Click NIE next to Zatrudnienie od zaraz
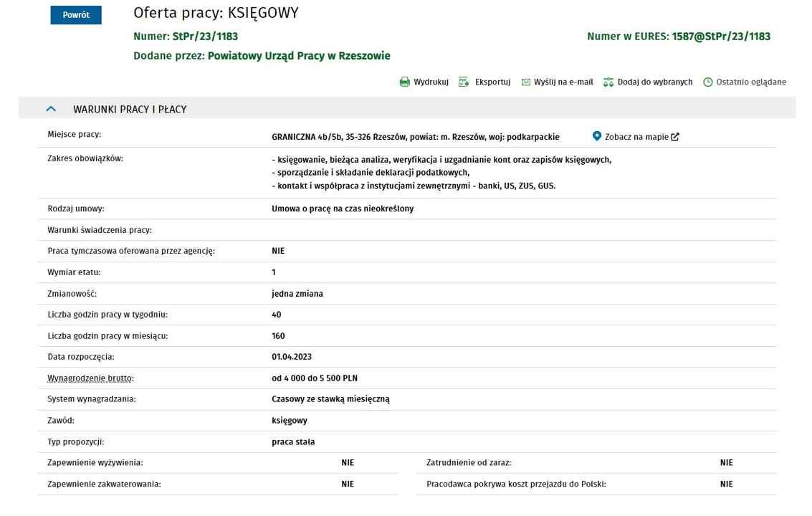Image resolution: width=812 pixels, height=516 pixels. [x=726, y=463]
